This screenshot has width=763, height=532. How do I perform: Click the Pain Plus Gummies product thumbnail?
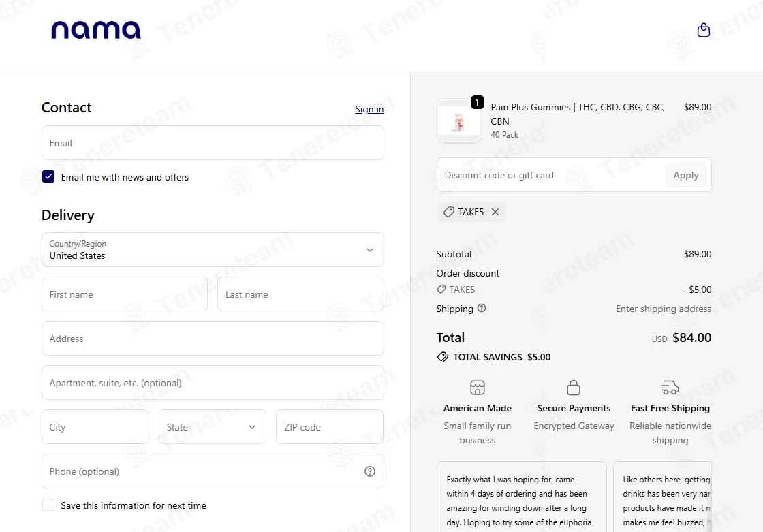click(459, 121)
